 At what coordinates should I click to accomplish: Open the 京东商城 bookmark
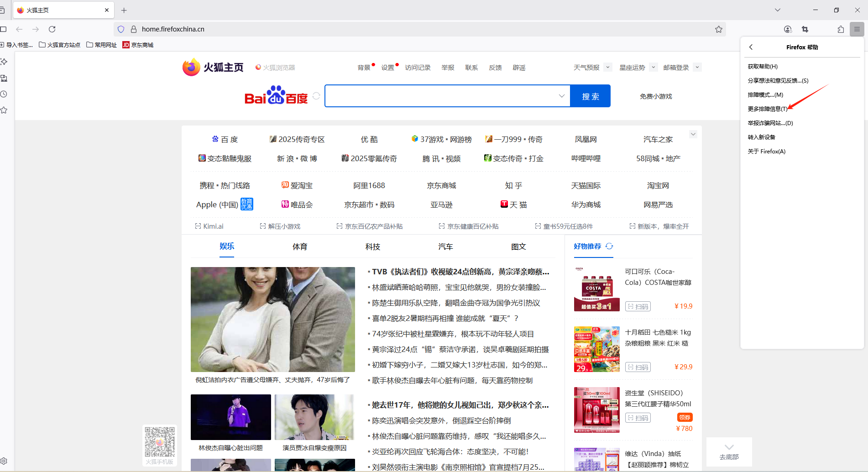tap(138, 45)
